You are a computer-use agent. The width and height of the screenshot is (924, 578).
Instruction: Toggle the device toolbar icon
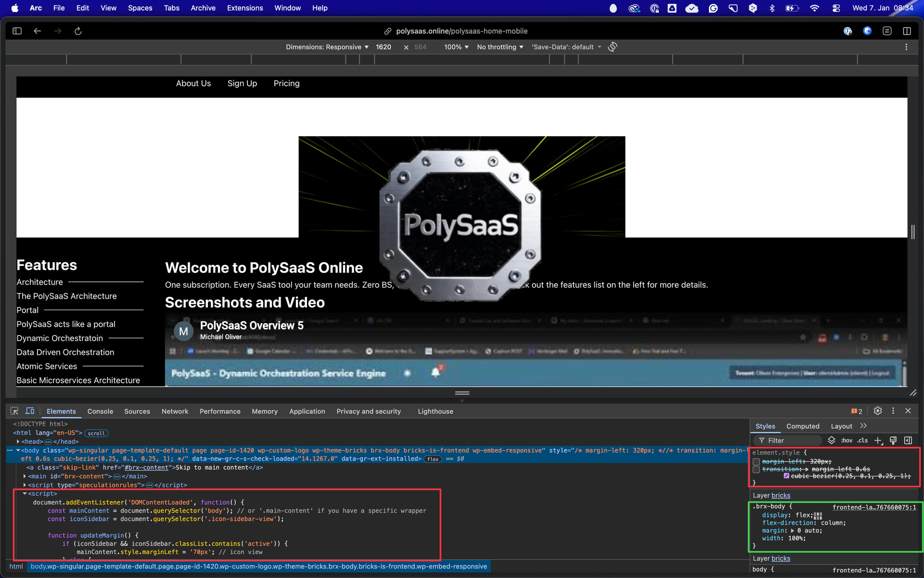click(x=30, y=411)
